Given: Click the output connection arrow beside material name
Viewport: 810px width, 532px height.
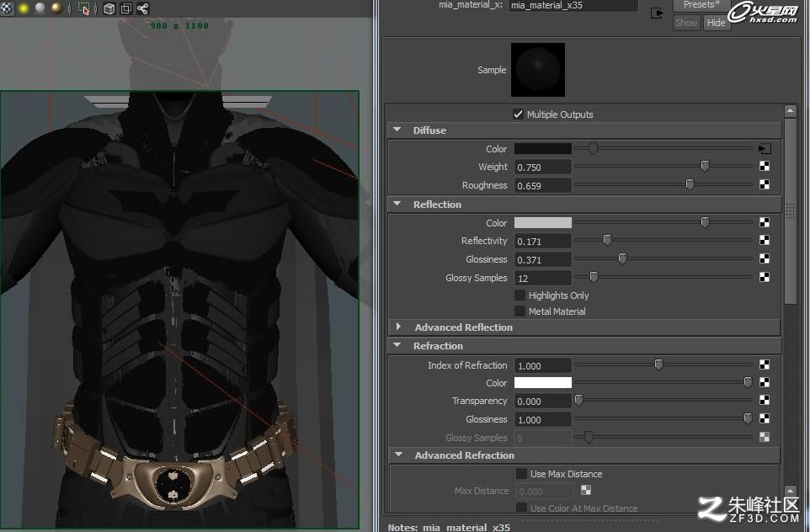Looking at the screenshot, I should coord(657,13).
